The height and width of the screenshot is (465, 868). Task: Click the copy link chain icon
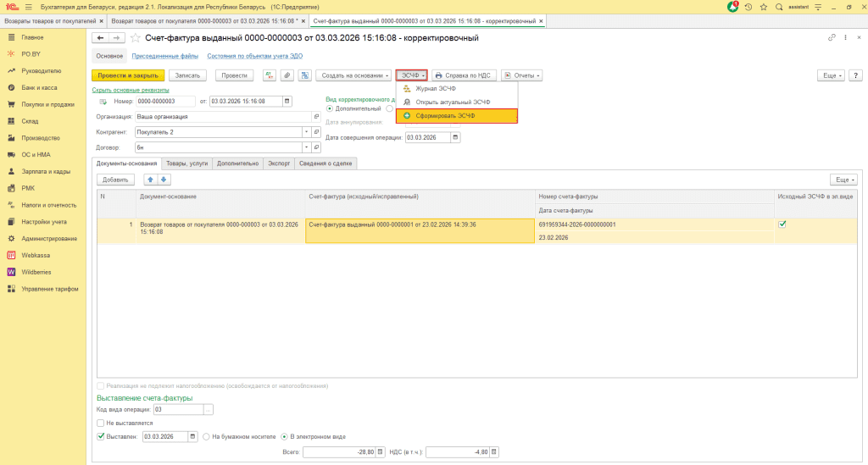tap(830, 38)
